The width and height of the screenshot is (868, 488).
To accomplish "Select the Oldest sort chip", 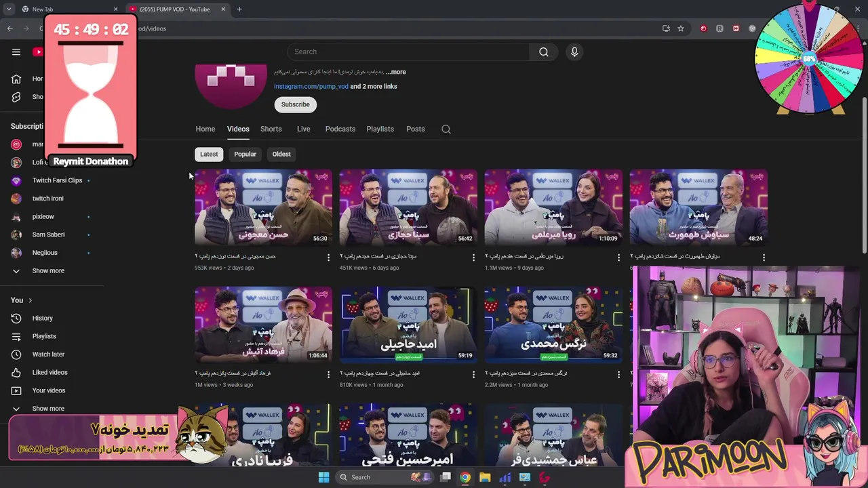I will click(x=281, y=154).
